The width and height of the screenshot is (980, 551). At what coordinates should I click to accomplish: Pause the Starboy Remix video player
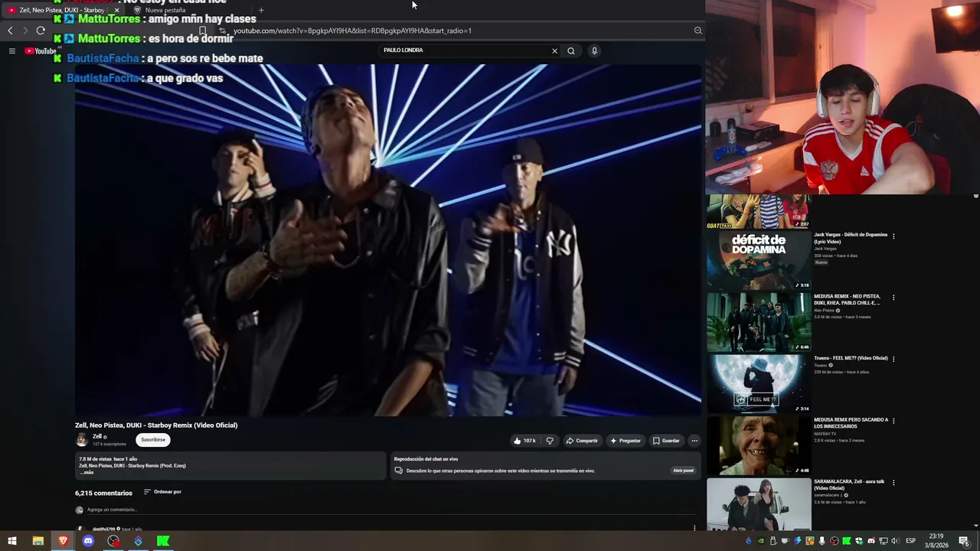[388, 240]
